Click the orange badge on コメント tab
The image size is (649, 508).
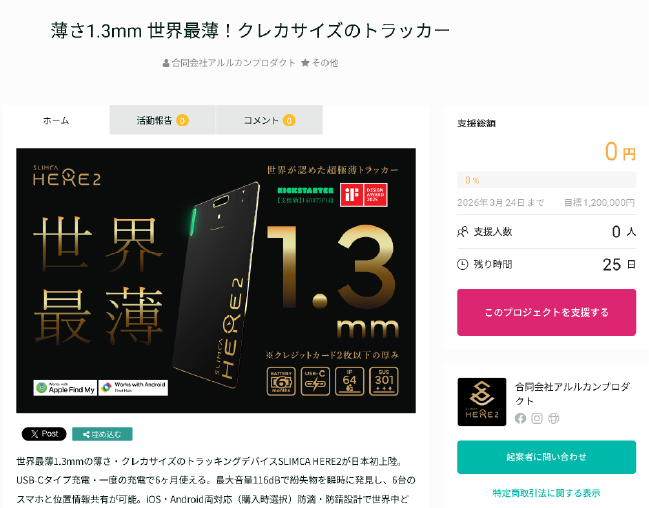click(289, 120)
